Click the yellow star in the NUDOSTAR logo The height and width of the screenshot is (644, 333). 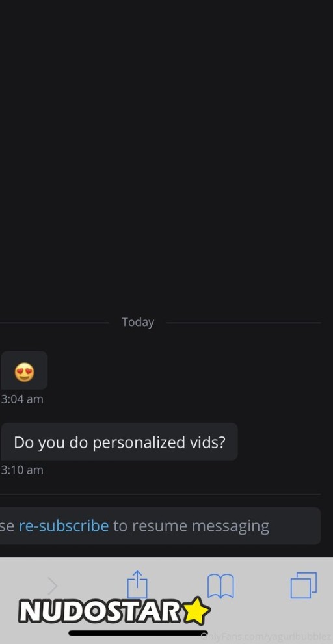coord(196,611)
